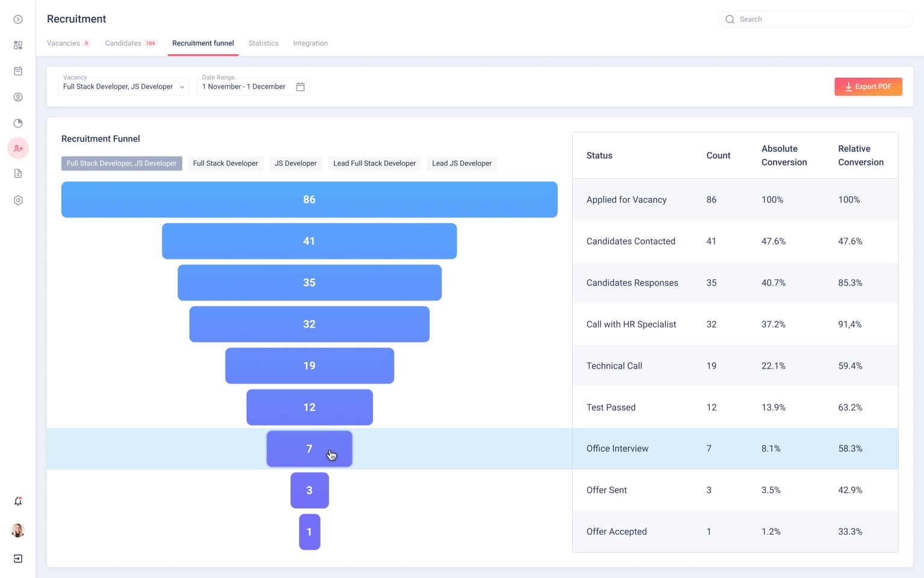Select the Lead JS Developer filter chip
This screenshot has width=924, height=578.
(461, 163)
